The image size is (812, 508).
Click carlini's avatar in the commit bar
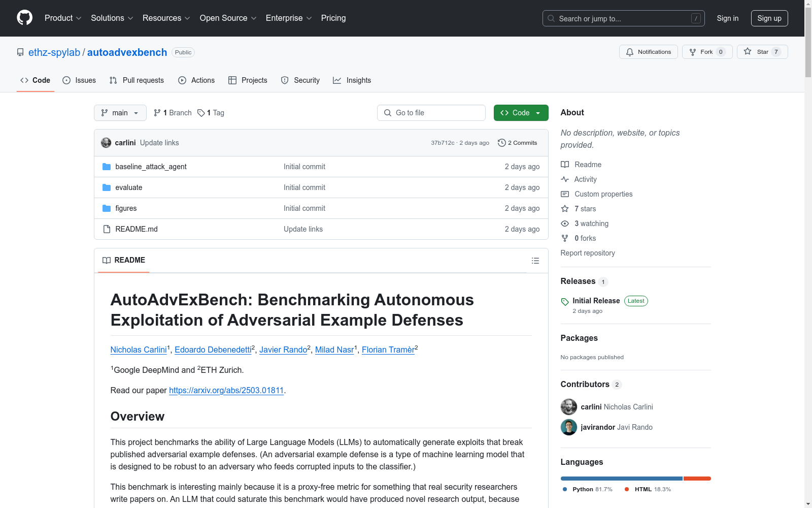click(x=106, y=143)
